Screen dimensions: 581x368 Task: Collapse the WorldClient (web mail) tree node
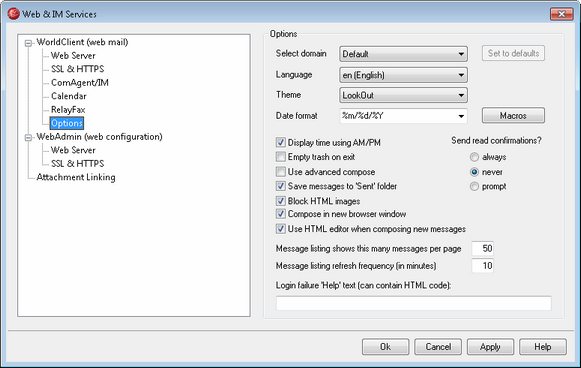28,43
